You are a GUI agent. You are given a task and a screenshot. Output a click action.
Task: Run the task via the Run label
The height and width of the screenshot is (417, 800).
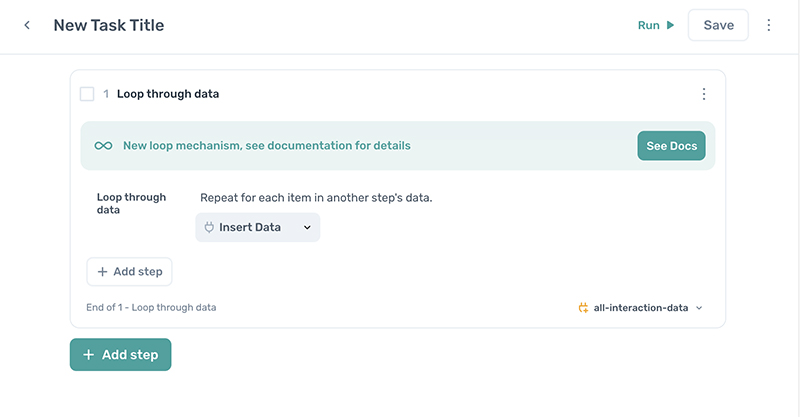click(x=648, y=26)
